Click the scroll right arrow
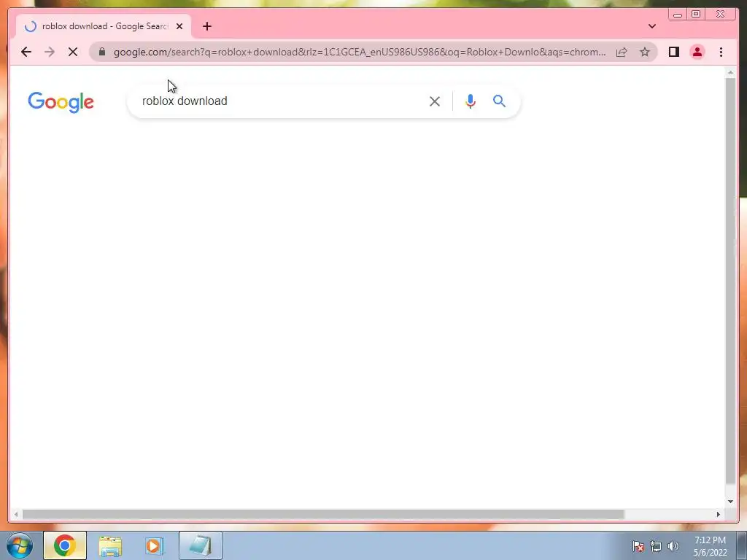Screen dimensions: 747x560 [719, 514]
